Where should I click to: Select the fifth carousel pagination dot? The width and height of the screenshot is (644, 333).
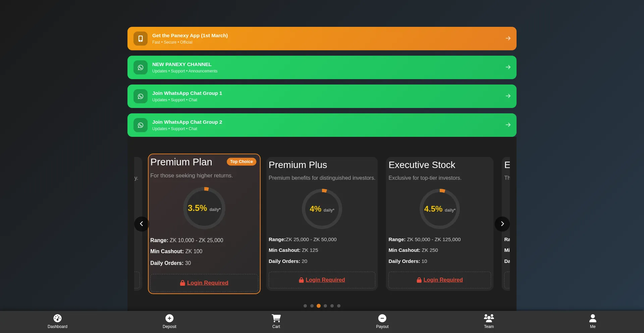coord(332,306)
